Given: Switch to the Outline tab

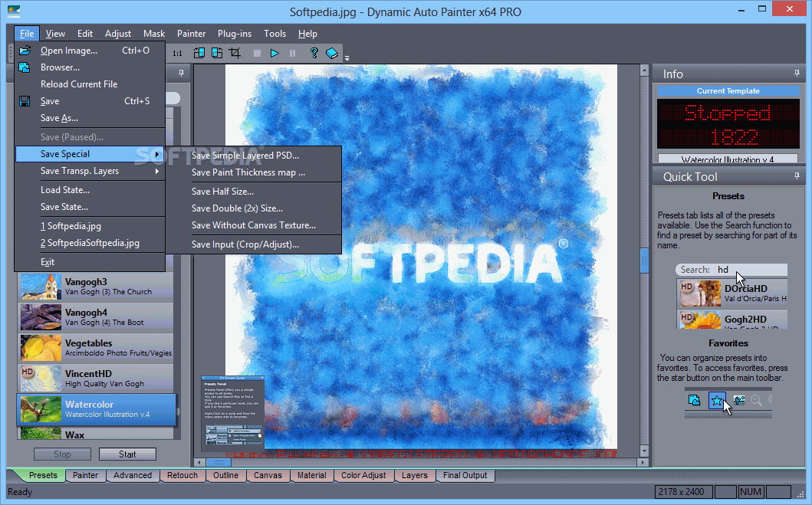Looking at the screenshot, I should pyautogui.click(x=225, y=475).
